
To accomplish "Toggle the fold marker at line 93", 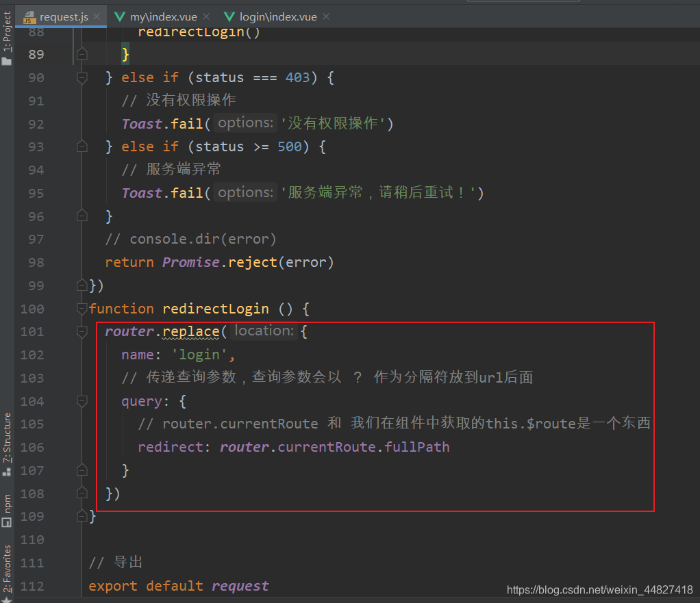I will [82, 146].
